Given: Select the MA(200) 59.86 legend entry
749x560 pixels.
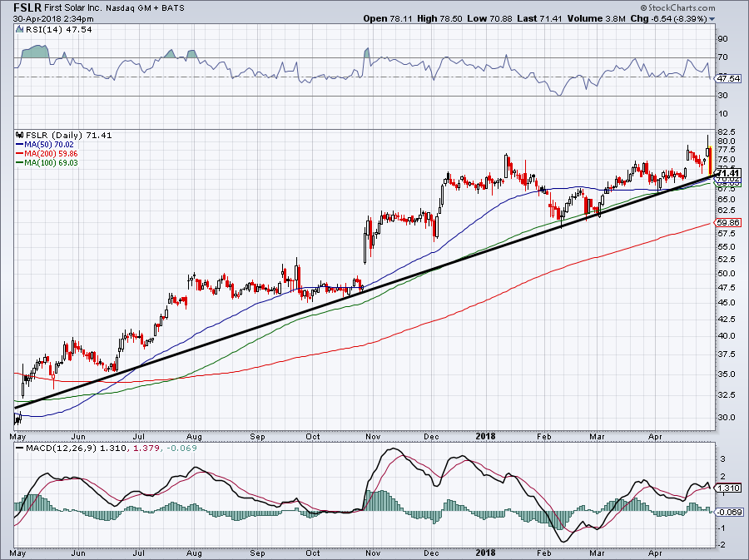Looking at the screenshot, I should pyautogui.click(x=51, y=154).
